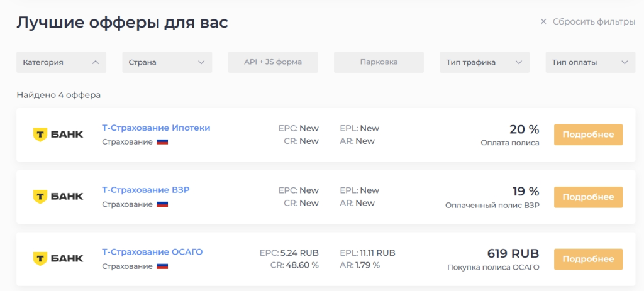
Task: Click the X icon beside Сбросить фильтры
Action: [543, 22]
